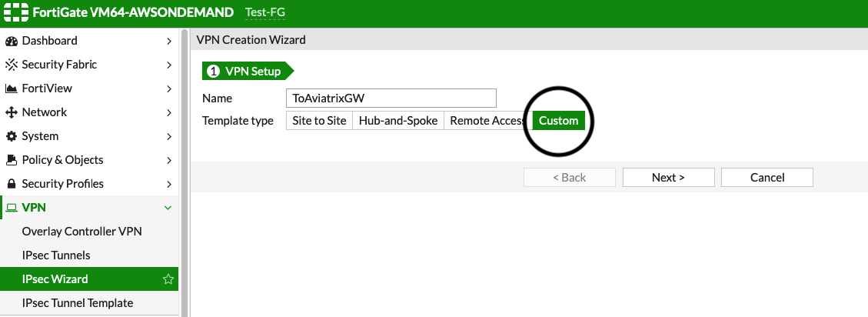The width and height of the screenshot is (868, 317).
Task: Click the Network arrows icon
Action: [12, 112]
